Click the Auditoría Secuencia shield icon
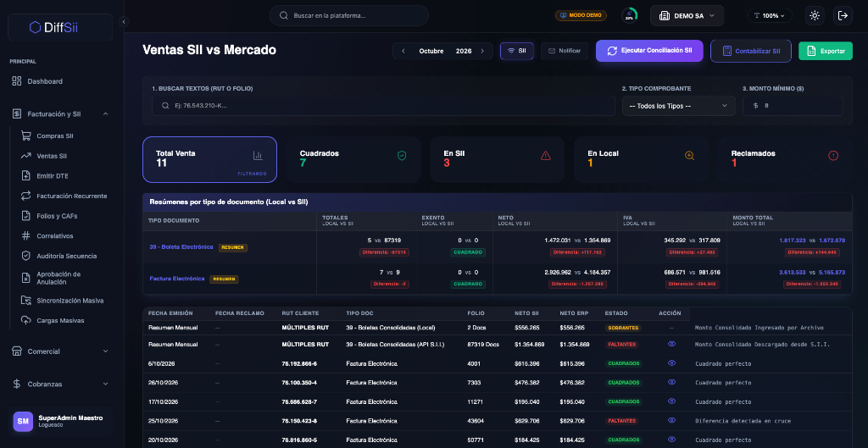Image resolution: width=868 pixels, height=448 pixels. [x=25, y=256]
